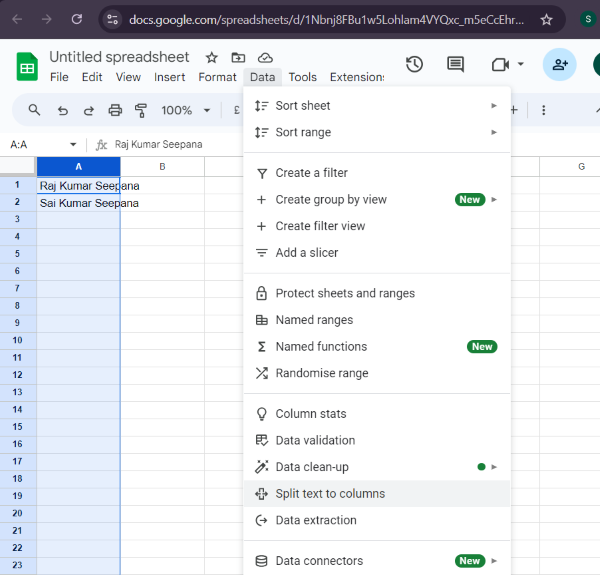This screenshot has height=575, width=600.
Task: Open the View menu
Action: (x=128, y=77)
